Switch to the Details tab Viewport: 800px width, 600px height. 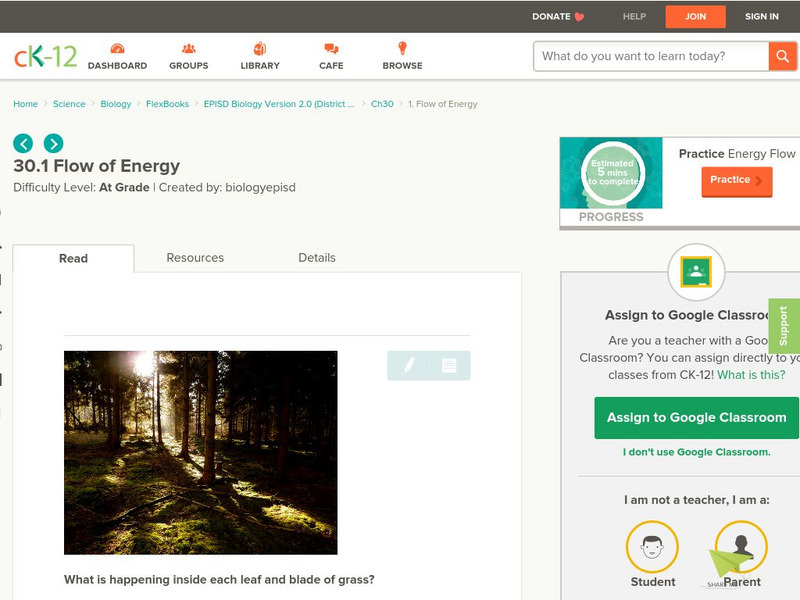point(317,258)
